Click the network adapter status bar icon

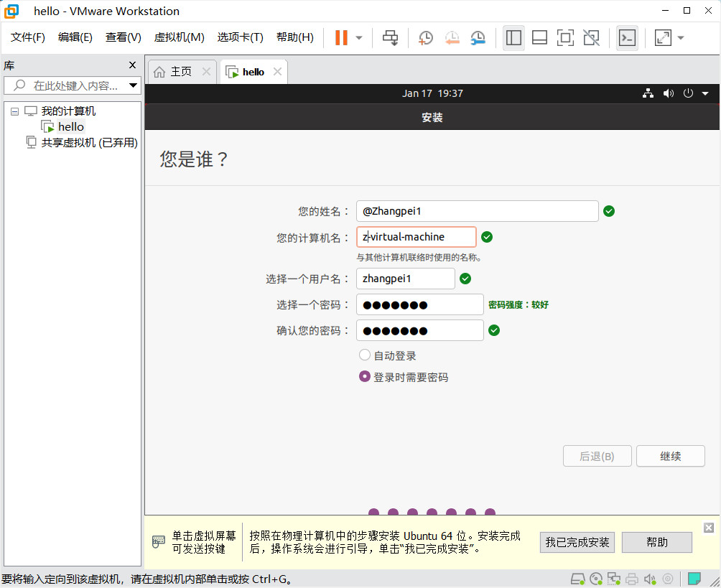point(614,579)
